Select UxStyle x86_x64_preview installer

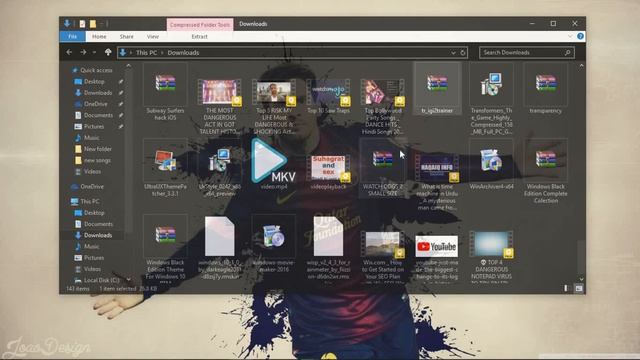tap(220, 168)
